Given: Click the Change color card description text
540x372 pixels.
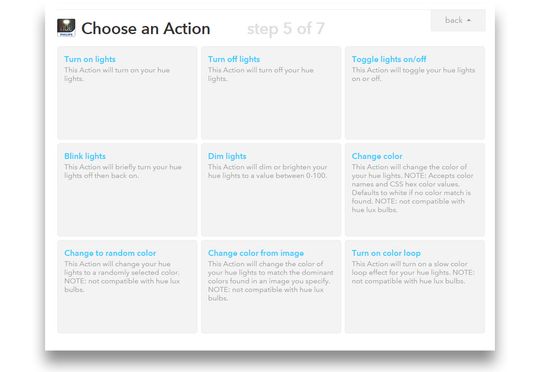Looking at the screenshot, I should 412,188.
